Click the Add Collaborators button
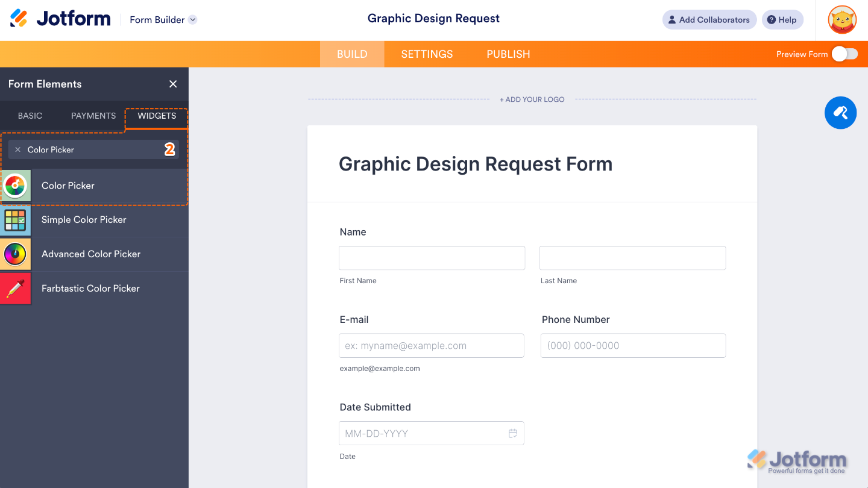The image size is (868, 488). 709,19
